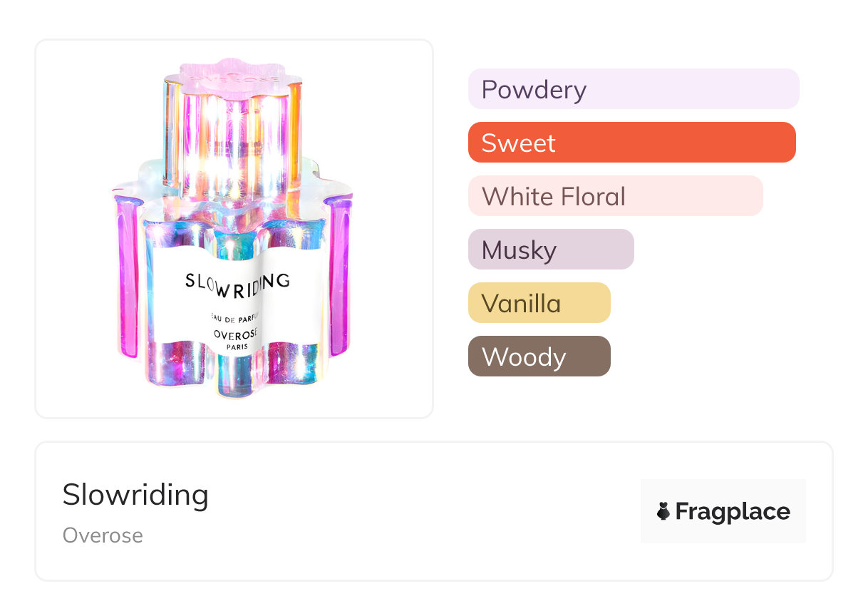
Task: Select the yellow Vanilla accord bar
Action: tap(539, 303)
